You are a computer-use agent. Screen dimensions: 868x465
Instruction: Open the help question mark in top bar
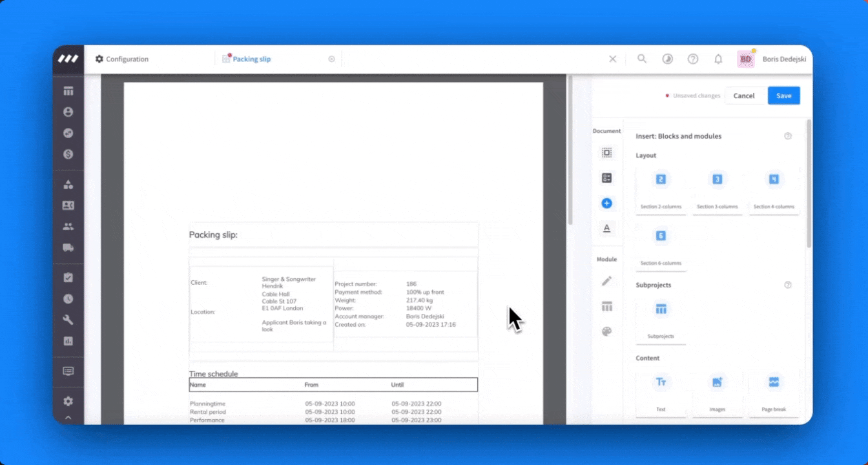tap(693, 59)
